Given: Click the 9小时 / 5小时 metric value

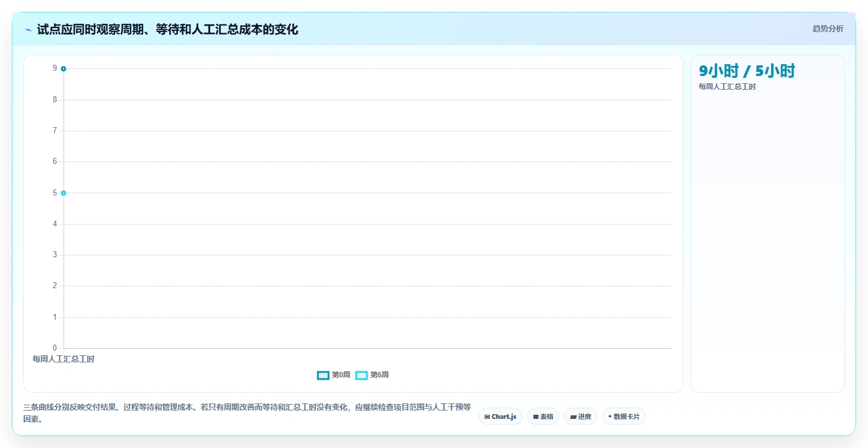Looking at the screenshot, I should click(x=746, y=71).
